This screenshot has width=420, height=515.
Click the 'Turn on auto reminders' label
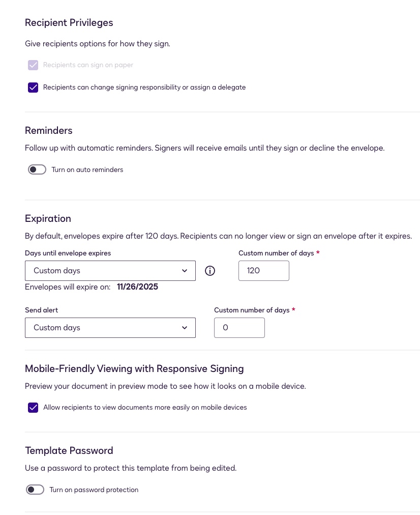(x=87, y=169)
